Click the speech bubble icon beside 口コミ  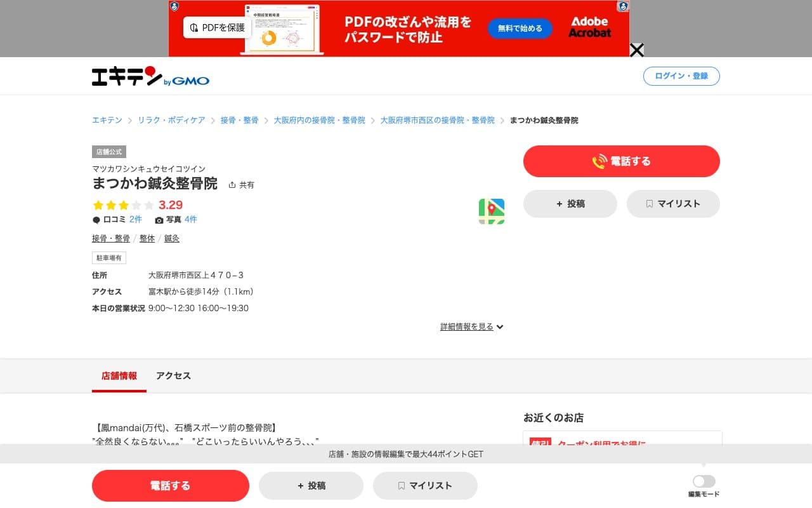pos(95,219)
